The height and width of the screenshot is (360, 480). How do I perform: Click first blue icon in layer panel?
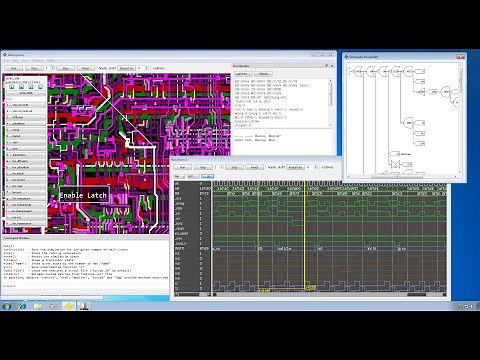12,87
